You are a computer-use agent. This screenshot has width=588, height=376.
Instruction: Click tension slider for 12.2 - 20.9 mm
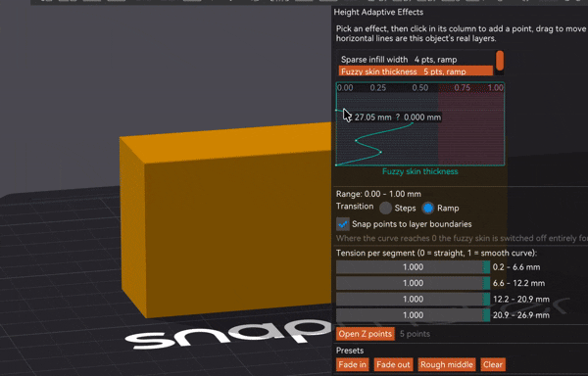click(x=413, y=300)
